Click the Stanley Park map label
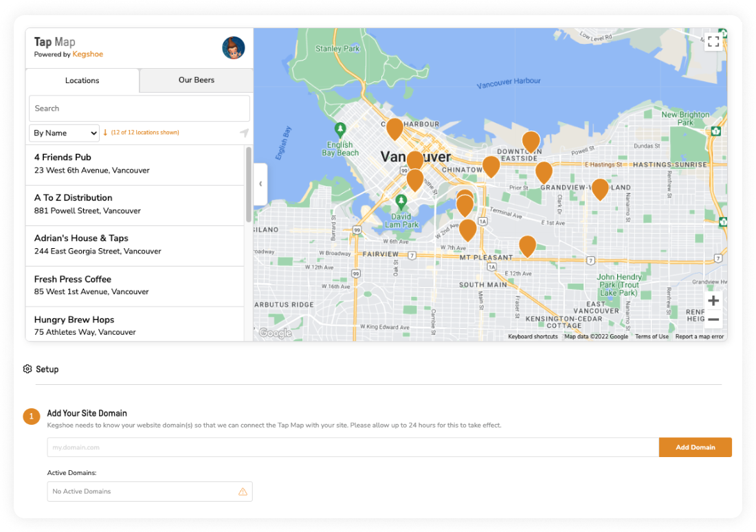 tap(337, 49)
